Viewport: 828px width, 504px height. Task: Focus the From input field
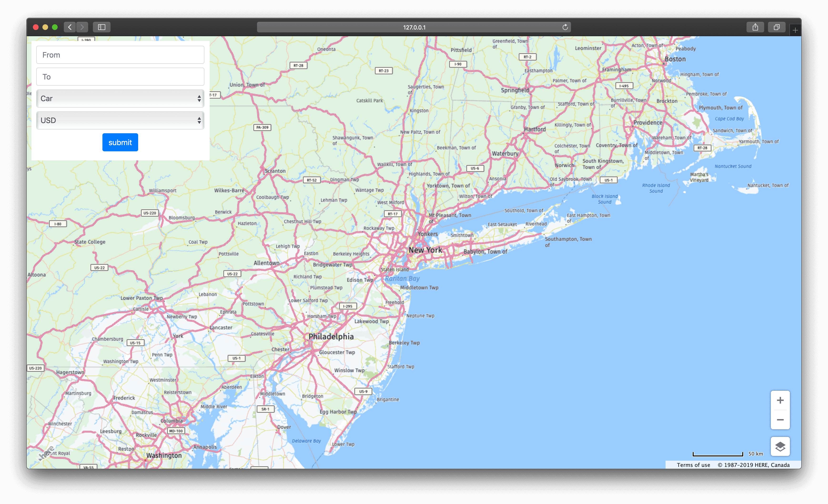pyautogui.click(x=120, y=55)
